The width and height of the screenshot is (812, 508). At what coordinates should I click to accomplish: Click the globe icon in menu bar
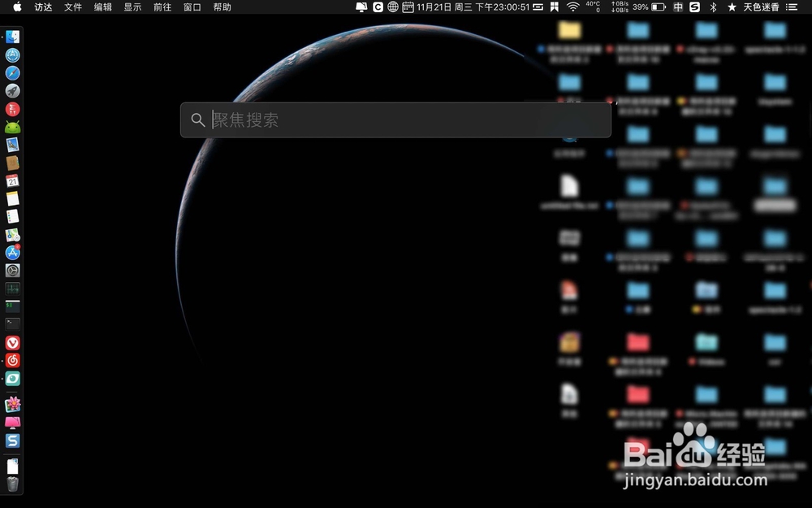pos(393,7)
